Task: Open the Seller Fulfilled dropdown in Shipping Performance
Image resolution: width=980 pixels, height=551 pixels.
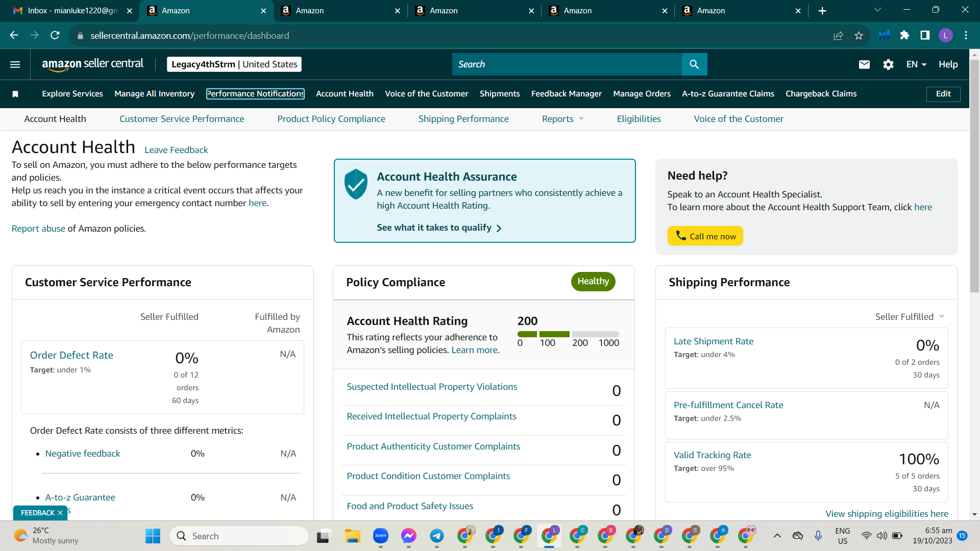Action: (x=910, y=317)
